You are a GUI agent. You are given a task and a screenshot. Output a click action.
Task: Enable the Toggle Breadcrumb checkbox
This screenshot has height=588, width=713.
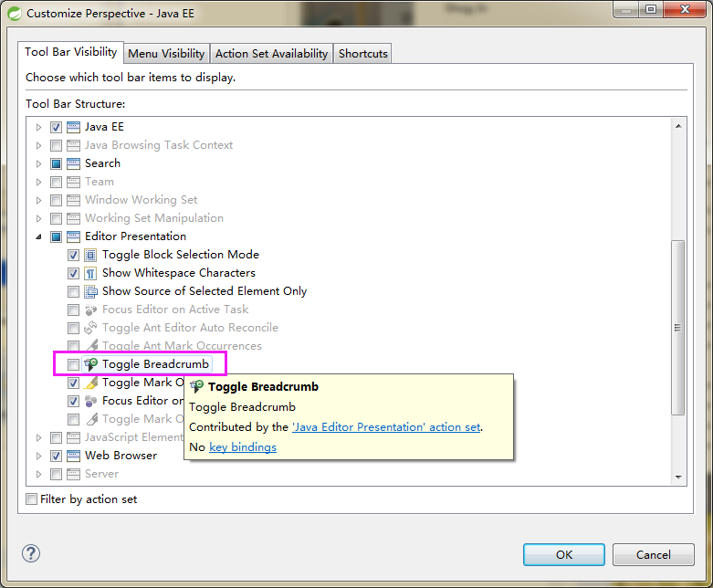pos(73,364)
